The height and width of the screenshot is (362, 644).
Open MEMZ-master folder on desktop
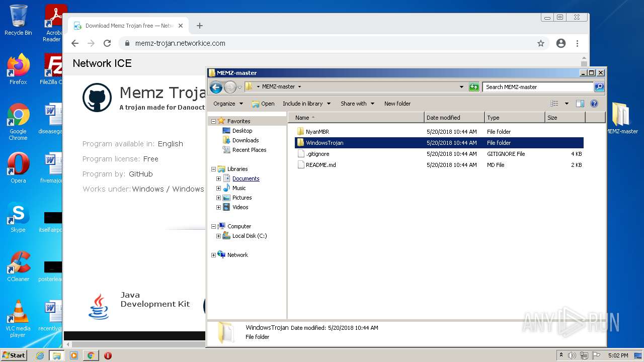click(x=622, y=118)
